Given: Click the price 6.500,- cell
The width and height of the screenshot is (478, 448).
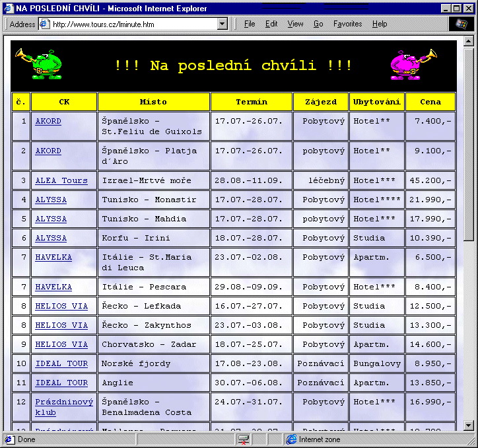Looking at the screenshot, I should click(x=430, y=262).
